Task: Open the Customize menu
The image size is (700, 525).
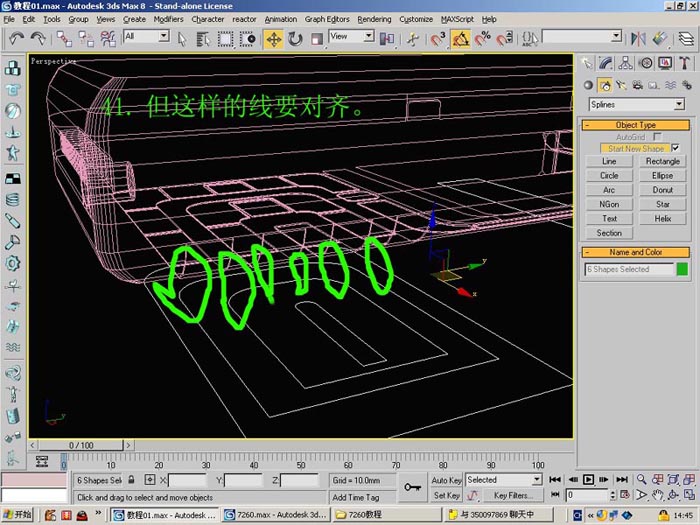Action: tap(416, 19)
